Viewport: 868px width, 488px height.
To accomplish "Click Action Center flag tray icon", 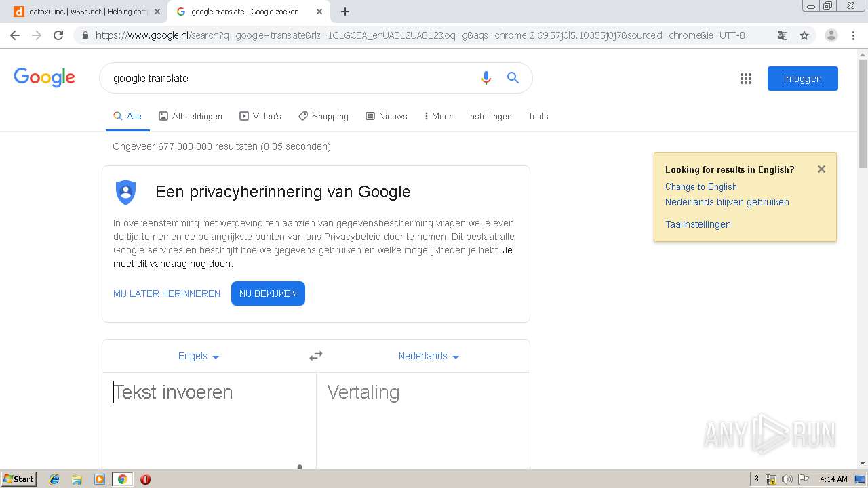I will tap(804, 479).
